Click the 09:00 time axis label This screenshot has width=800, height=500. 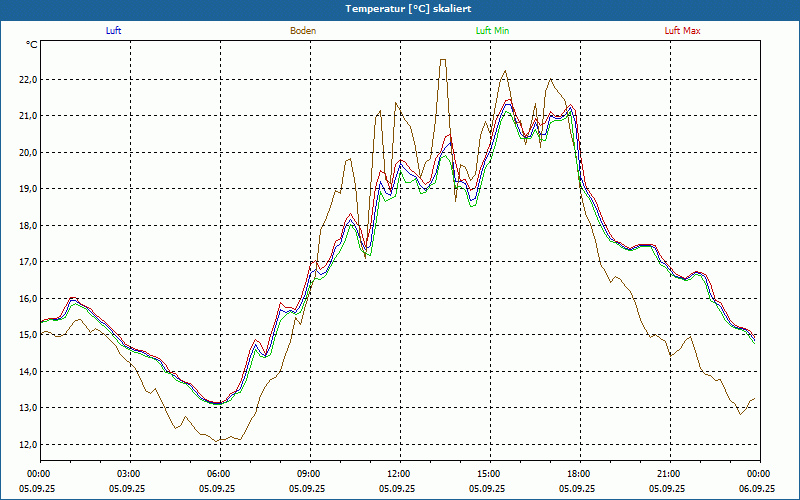click(x=309, y=474)
